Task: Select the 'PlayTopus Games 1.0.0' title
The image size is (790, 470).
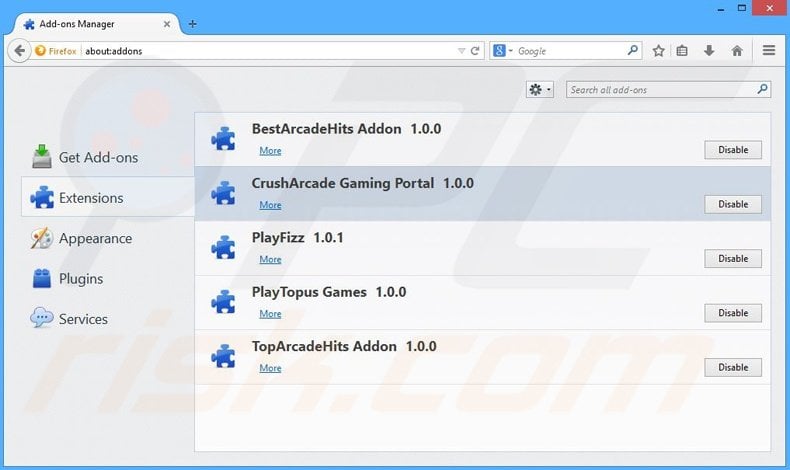Action: coord(328,292)
